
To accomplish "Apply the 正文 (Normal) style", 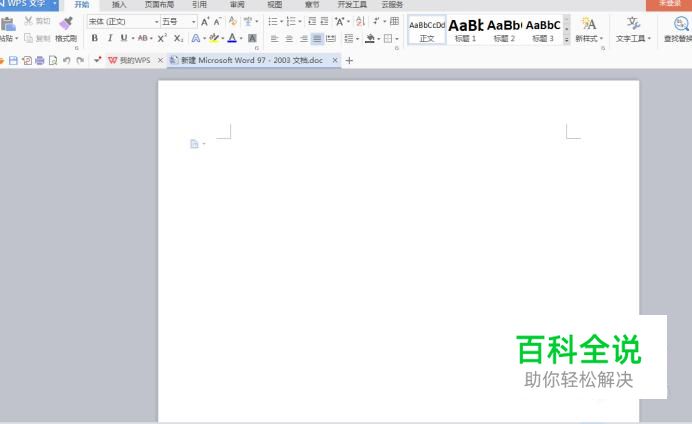I will 427,30.
